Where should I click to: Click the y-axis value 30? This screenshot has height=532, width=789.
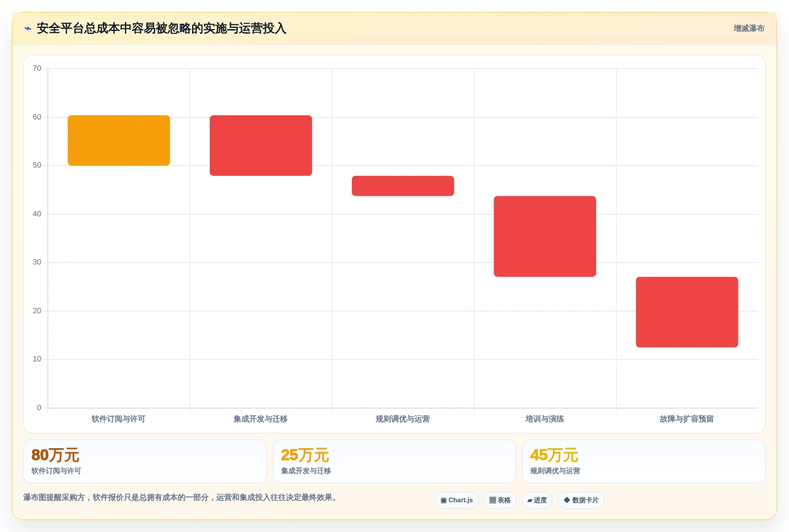tap(37, 262)
